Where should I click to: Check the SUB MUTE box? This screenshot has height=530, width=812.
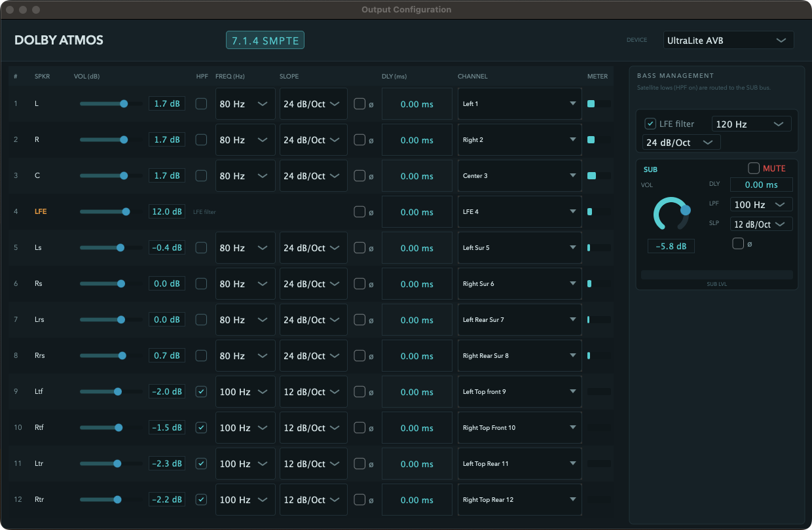754,168
